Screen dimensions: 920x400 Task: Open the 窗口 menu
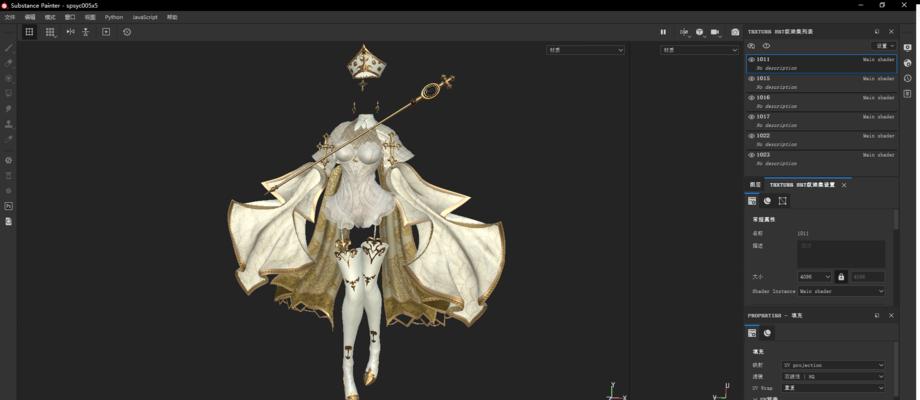coord(70,18)
